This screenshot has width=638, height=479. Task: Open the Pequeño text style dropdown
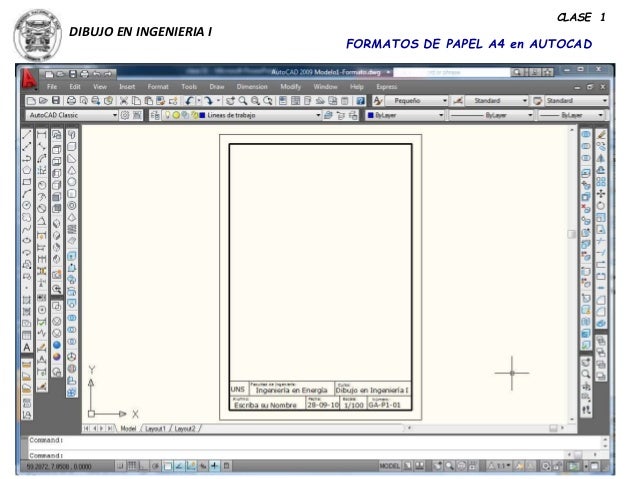click(x=416, y=101)
